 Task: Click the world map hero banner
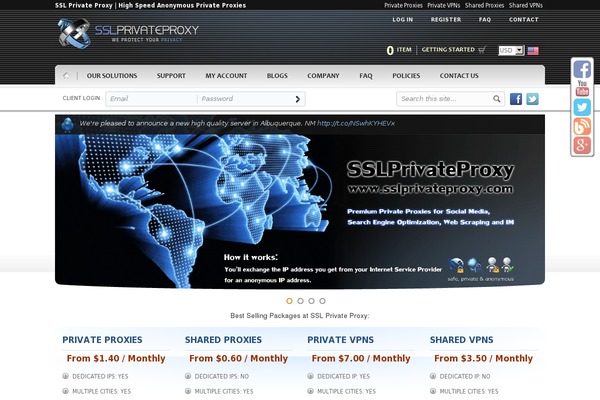[x=300, y=210]
